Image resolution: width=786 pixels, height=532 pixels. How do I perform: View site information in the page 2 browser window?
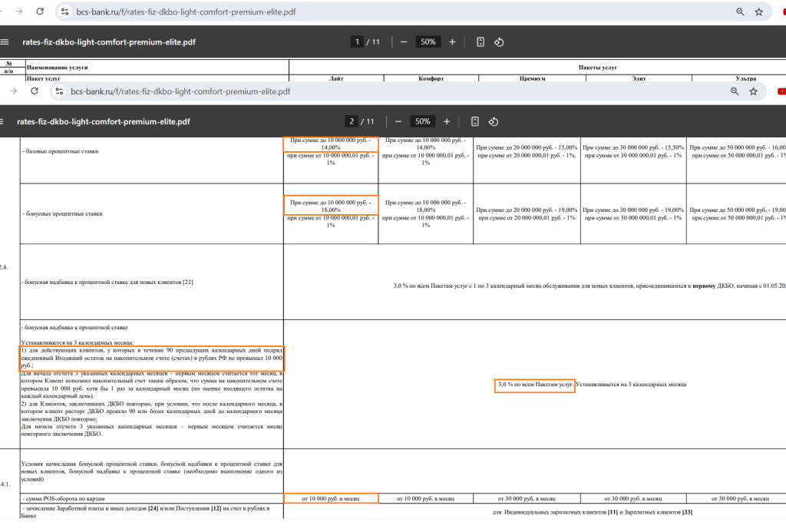[x=59, y=91]
